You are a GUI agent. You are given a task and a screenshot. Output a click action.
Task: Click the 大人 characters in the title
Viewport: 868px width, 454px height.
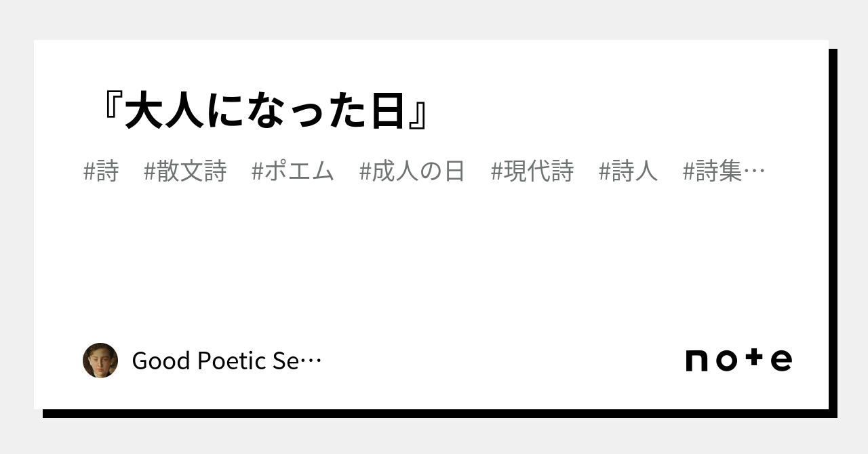coord(165,112)
